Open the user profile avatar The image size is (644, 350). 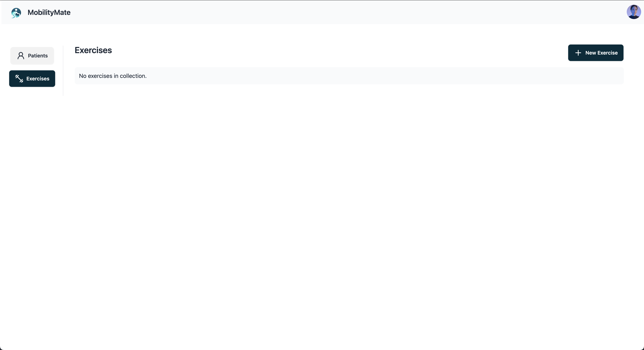pyautogui.click(x=634, y=12)
